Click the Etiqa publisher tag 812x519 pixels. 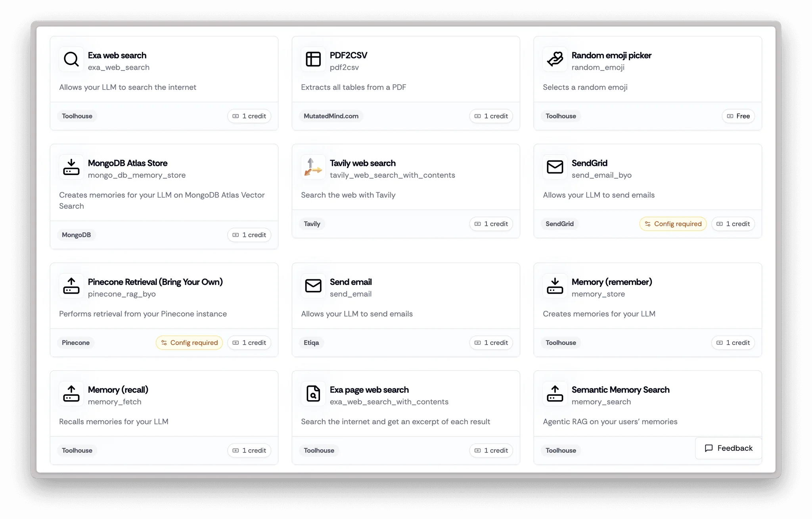[311, 343]
